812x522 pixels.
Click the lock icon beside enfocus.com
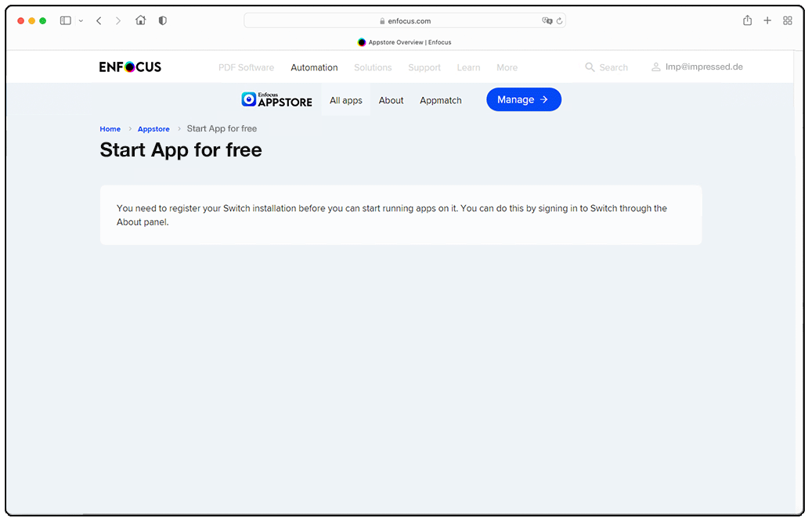[x=382, y=21]
